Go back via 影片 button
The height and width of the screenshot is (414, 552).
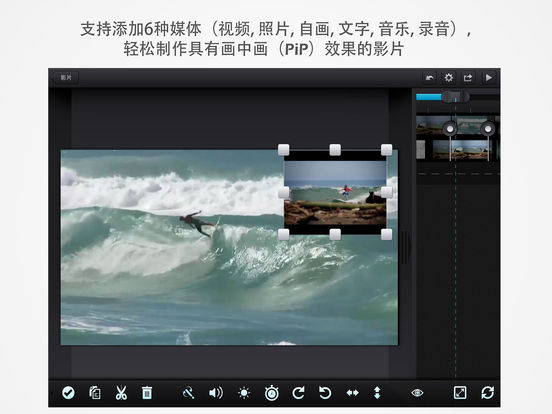pos(65,77)
